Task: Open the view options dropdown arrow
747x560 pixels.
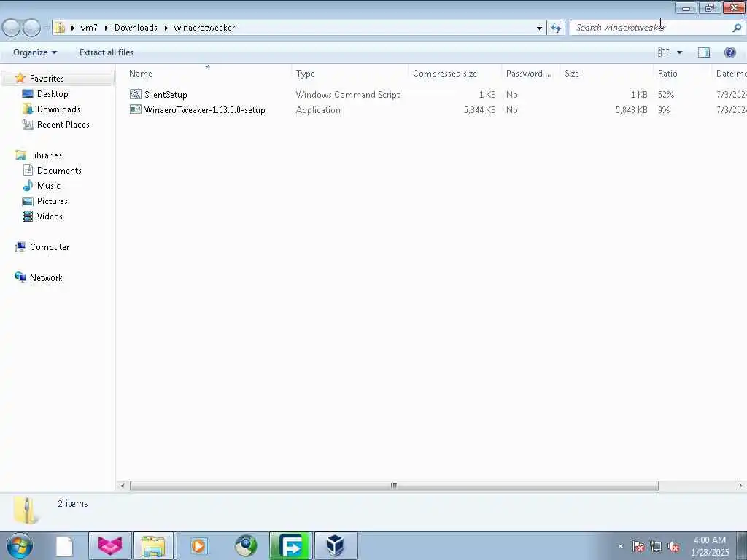Action: [x=679, y=52]
